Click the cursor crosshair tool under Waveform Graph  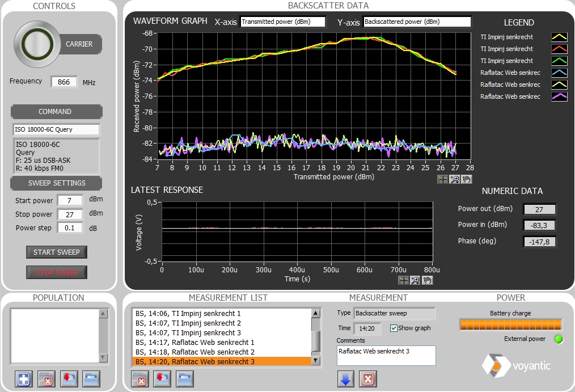click(x=443, y=179)
